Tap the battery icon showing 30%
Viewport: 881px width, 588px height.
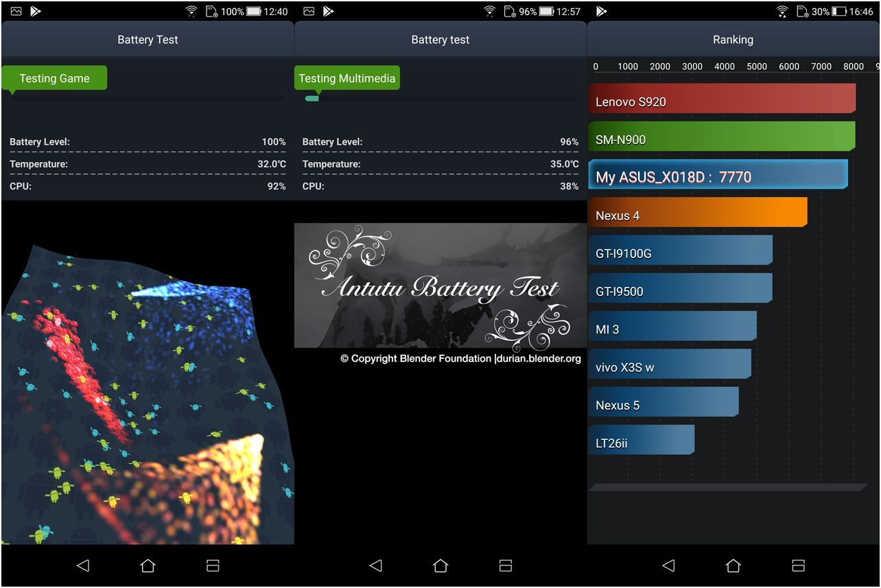pyautogui.click(x=838, y=12)
